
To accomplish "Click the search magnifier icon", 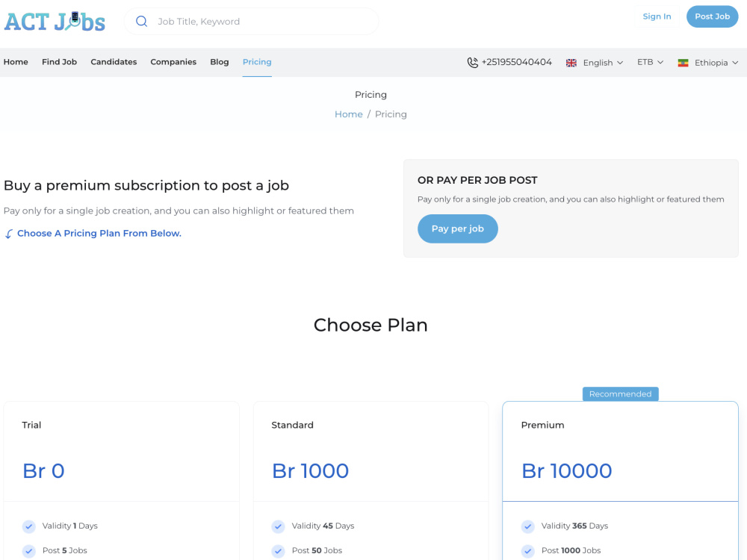I will click(141, 22).
